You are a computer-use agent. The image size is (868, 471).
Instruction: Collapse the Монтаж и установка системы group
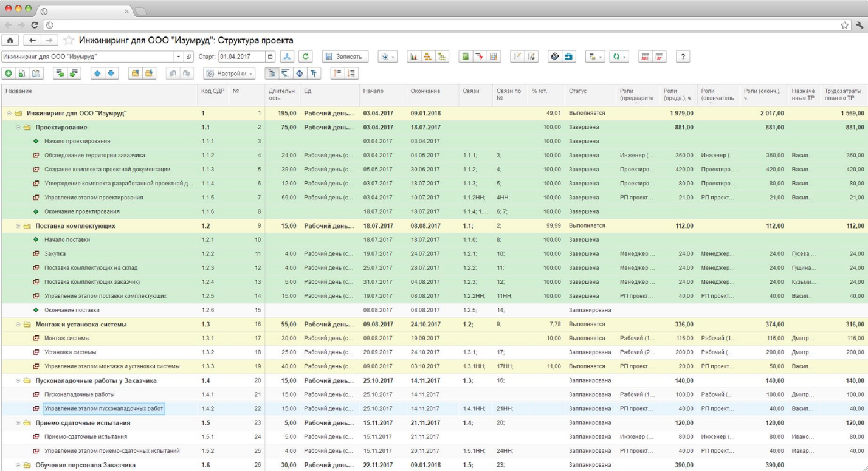click(18, 325)
